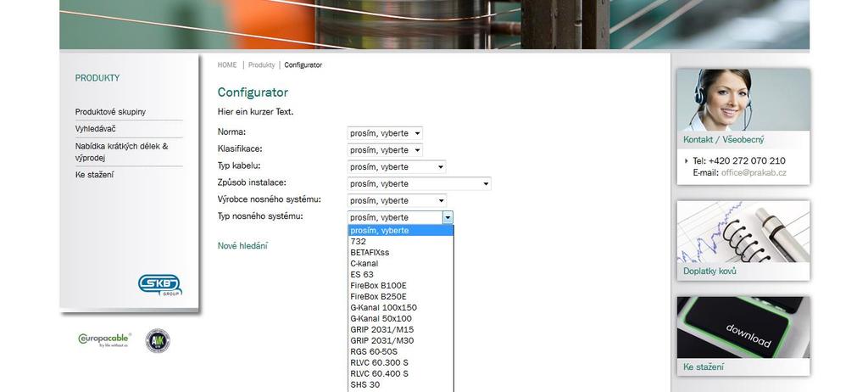
Task: Open the Europacable logo link
Action: tap(104, 339)
